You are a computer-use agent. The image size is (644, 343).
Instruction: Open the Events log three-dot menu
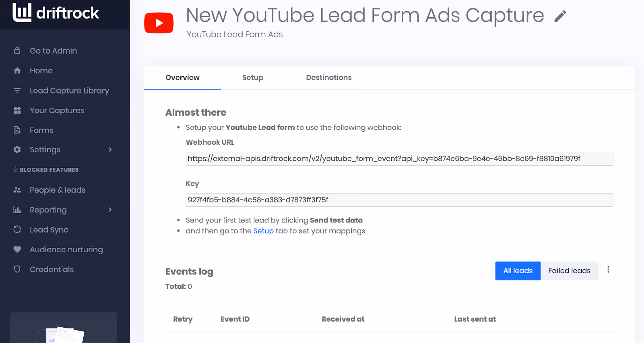[x=608, y=270]
